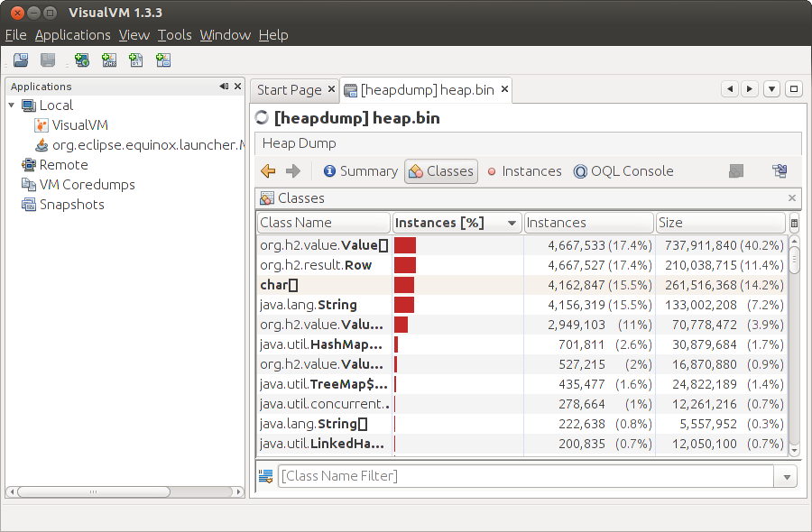Select the java.util.concurrent.. class row
The height and width of the screenshot is (532, 812).
521,404
